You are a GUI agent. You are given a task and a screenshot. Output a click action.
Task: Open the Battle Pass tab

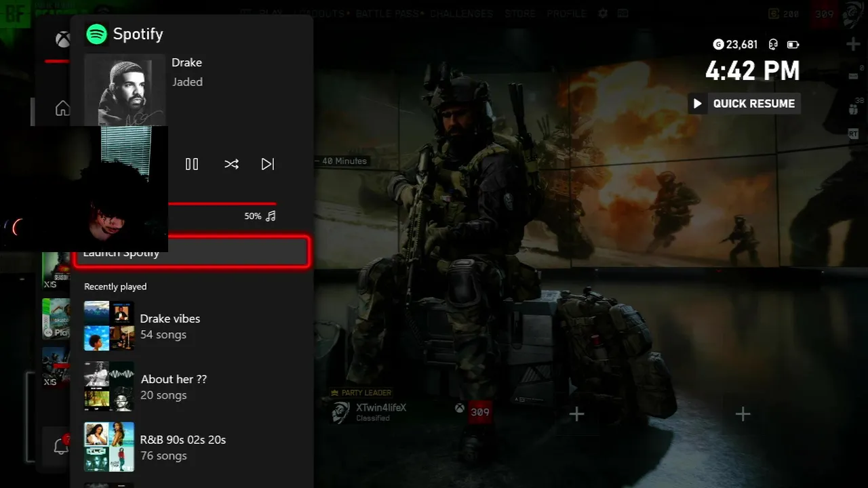[388, 14]
